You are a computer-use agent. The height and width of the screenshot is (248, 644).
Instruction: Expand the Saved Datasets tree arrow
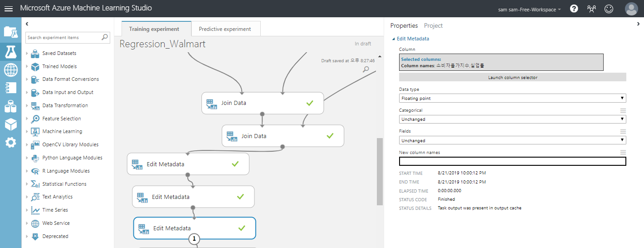(27, 54)
